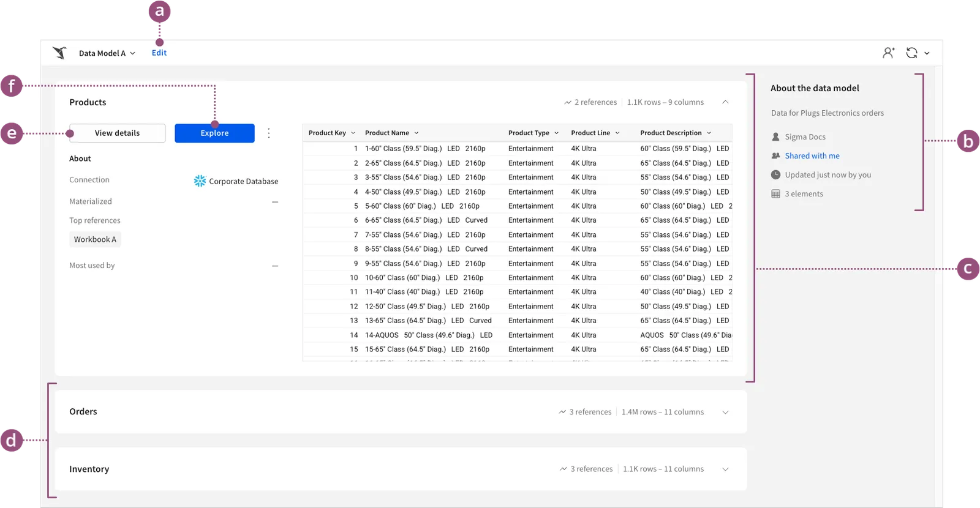Click the trend icon in Inventory row
Viewport: 980px width, 508px height.
pyautogui.click(x=563, y=469)
